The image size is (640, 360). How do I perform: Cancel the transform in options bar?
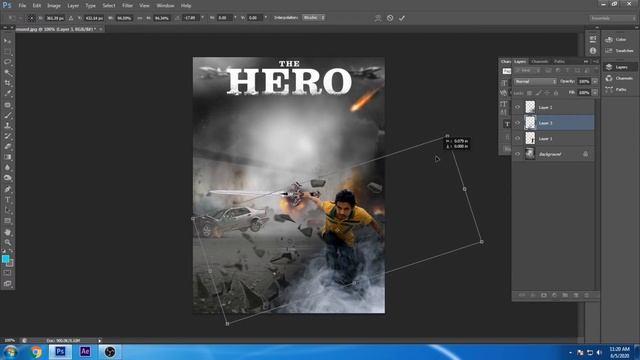pos(390,18)
